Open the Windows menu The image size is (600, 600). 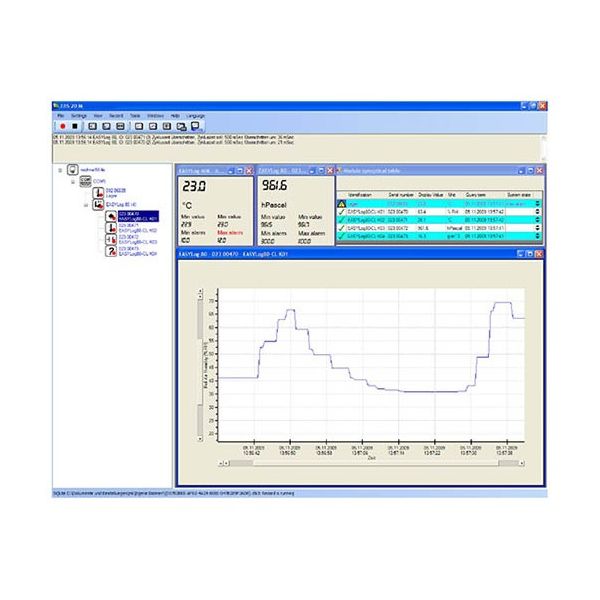click(x=155, y=116)
